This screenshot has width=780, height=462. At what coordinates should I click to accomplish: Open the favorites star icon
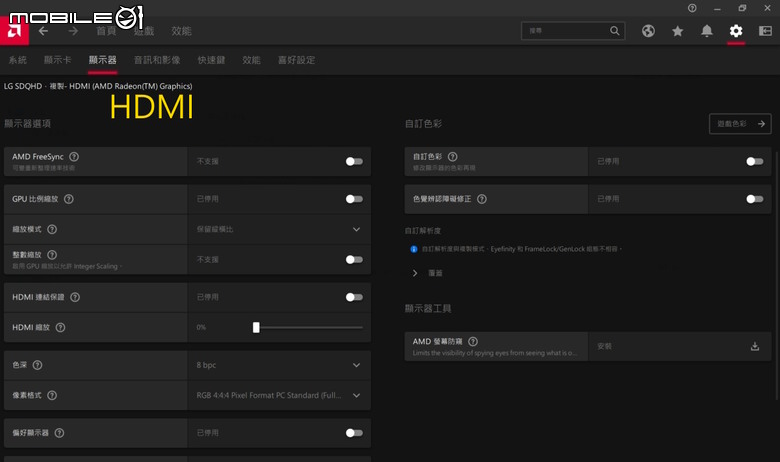pos(678,31)
